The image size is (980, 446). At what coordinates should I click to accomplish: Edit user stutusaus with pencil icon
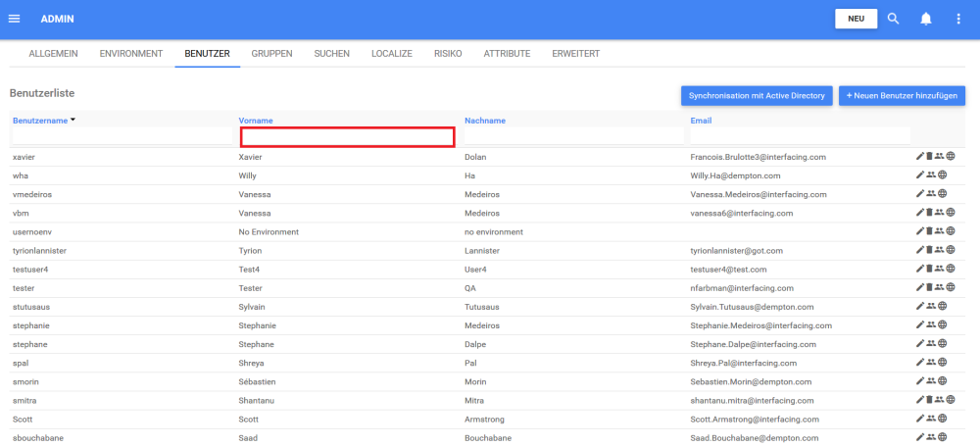(x=919, y=306)
